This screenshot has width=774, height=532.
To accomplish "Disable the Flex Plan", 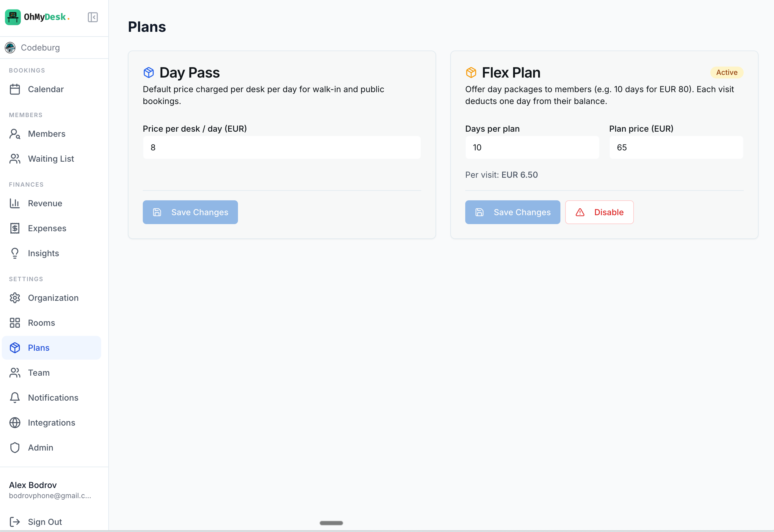I will (x=599, y=212).
